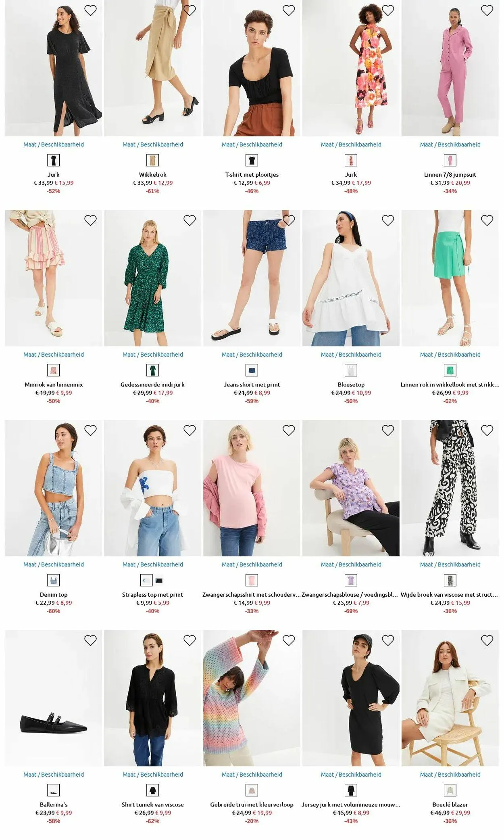Choose green swatch for Linnen rok in wikkellook
Screen dimensions: 504x840
pyautogui.click(x=450, y=370)
